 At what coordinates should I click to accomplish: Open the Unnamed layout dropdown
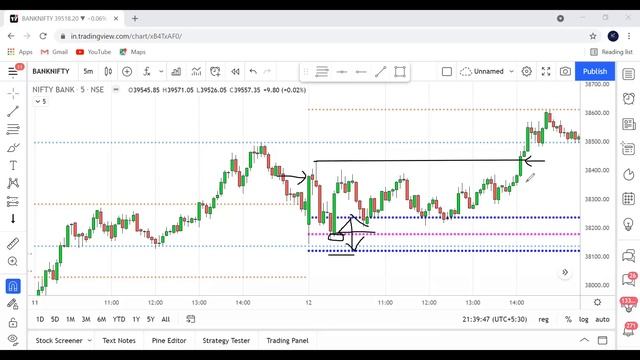click(487, 72)
